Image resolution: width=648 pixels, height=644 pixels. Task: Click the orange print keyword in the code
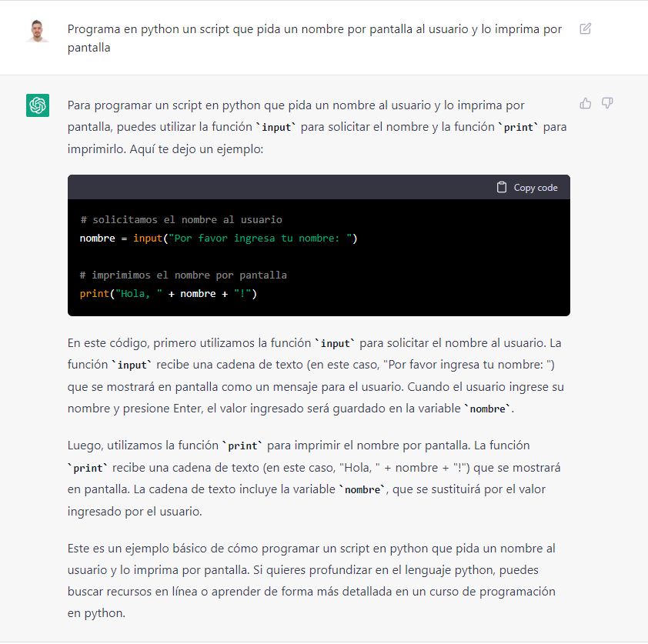pyautogui.click(x=95, y=294)
